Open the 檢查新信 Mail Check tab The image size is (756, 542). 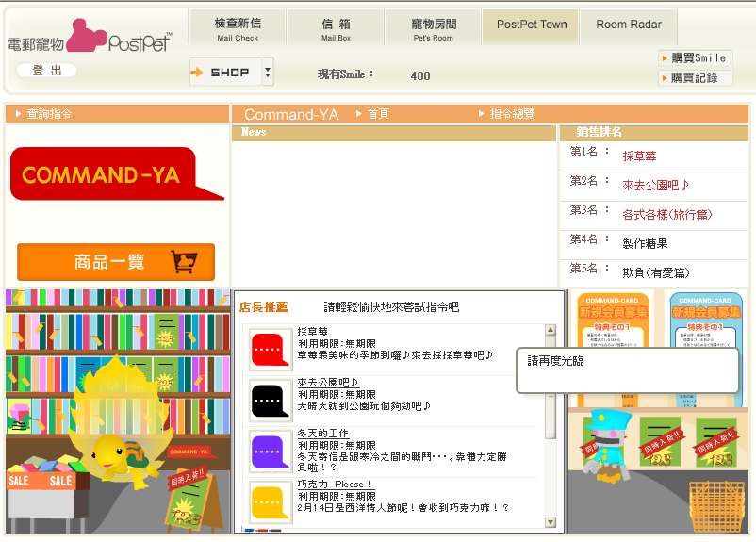coord(238,28)
